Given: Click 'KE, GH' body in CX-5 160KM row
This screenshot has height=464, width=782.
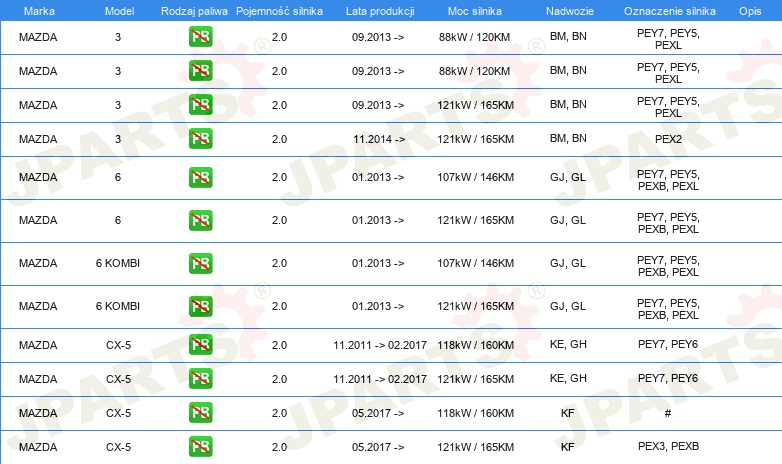Looking at the screenshot, I should click(568, 344).
